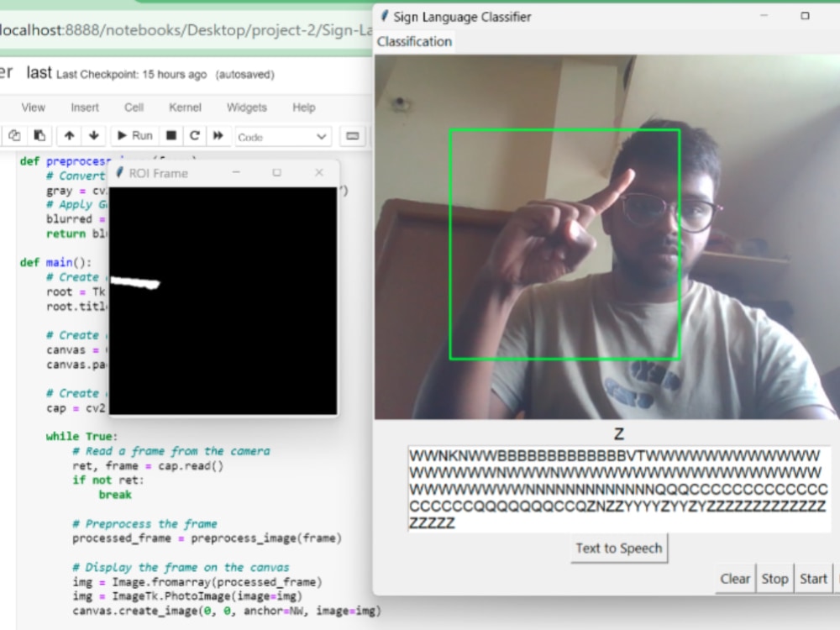Screen dimensions: 840x630
Task: Click the notebook title 'last'
Action: 39,73
